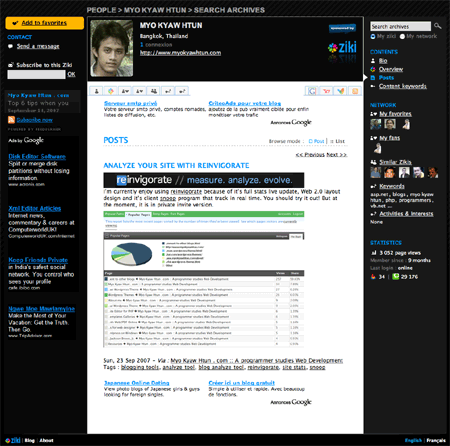450x446 pixels.
Task: Select the favorites tab icon in toolbar
Action: coord(125,91)
